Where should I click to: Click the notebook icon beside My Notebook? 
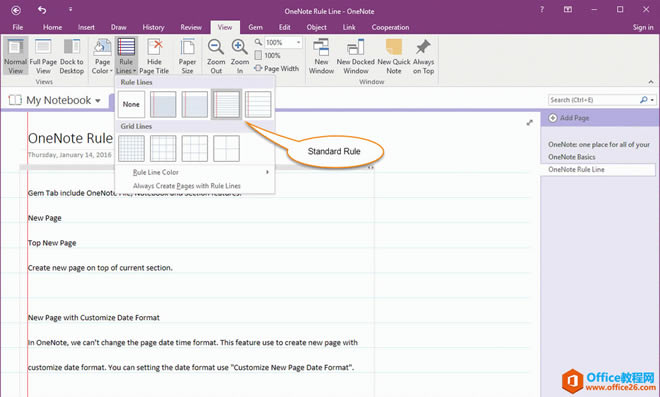click(x=15, y=100)
